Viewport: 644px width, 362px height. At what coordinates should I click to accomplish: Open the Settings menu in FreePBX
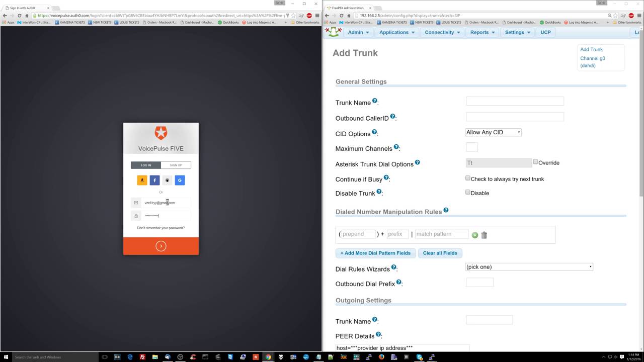(x=517, y=32)
